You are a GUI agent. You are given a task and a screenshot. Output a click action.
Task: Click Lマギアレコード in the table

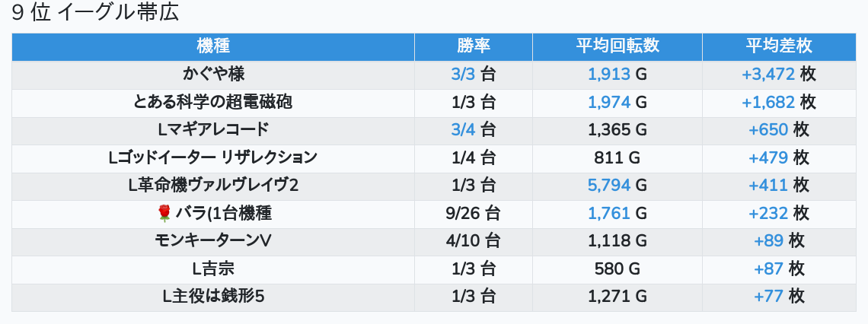click(213, 129)
